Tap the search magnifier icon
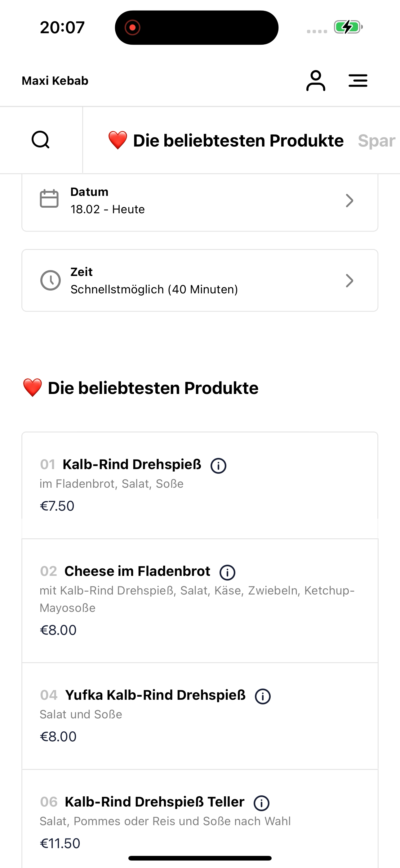The image size is (400, 868). coord(41,140)
